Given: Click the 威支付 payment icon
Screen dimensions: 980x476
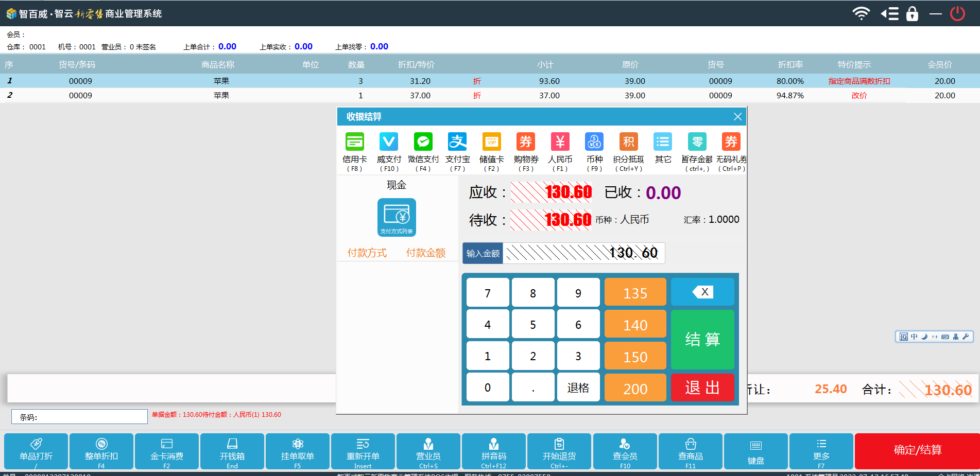Looking at the screenshot, I should point(388,143).
